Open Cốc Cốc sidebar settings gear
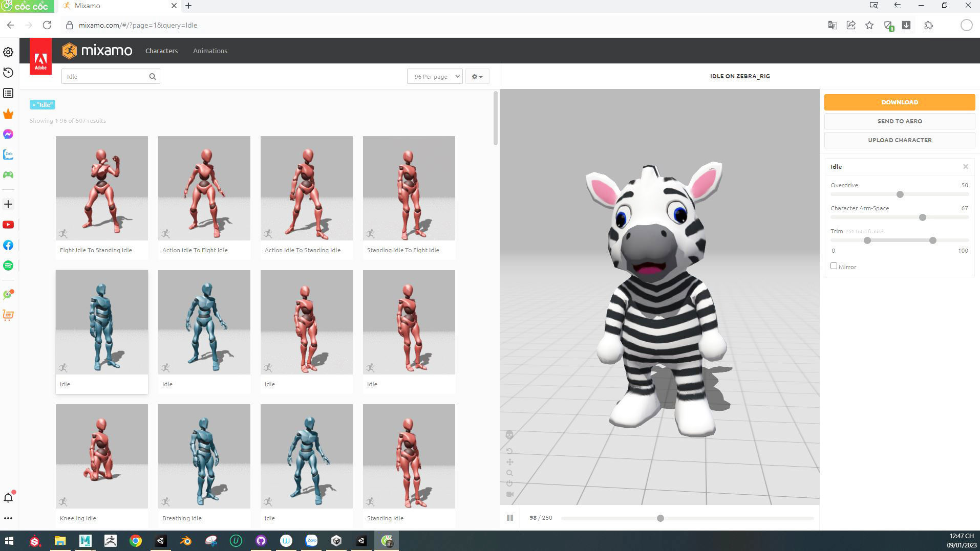This screenshot has width=980, height=551. pyautogui.click(x=8, y=52)
